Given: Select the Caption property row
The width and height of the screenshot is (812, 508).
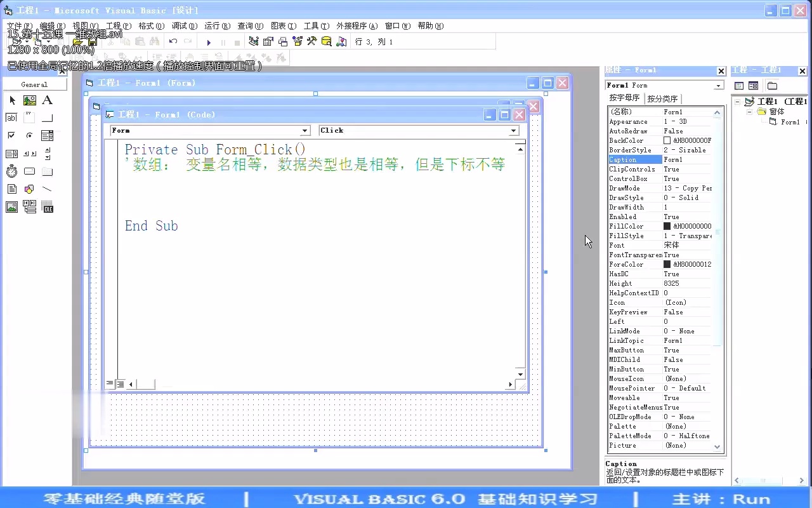Looking at the screenshot, I should [634, 159].
